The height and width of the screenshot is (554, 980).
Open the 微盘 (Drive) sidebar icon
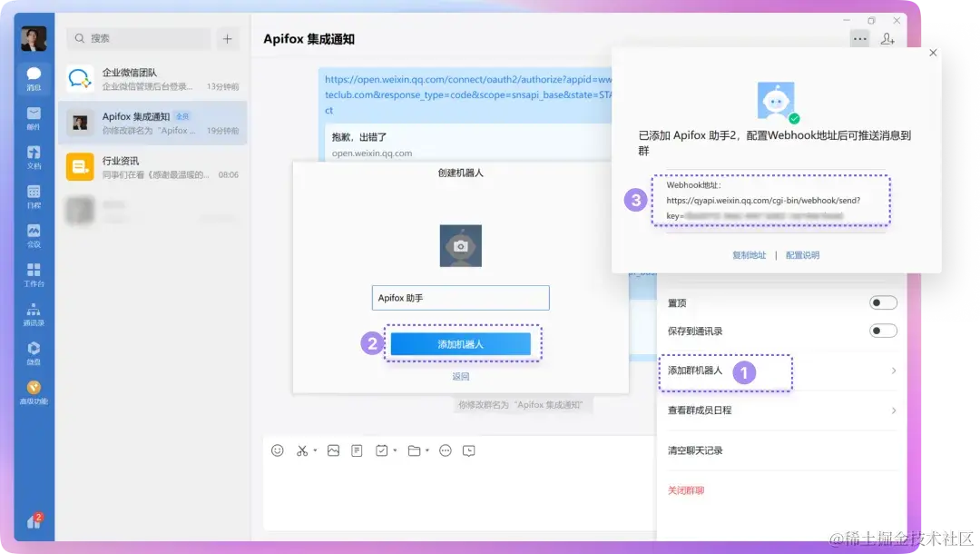pyautogui.click(x=34, y=352)
